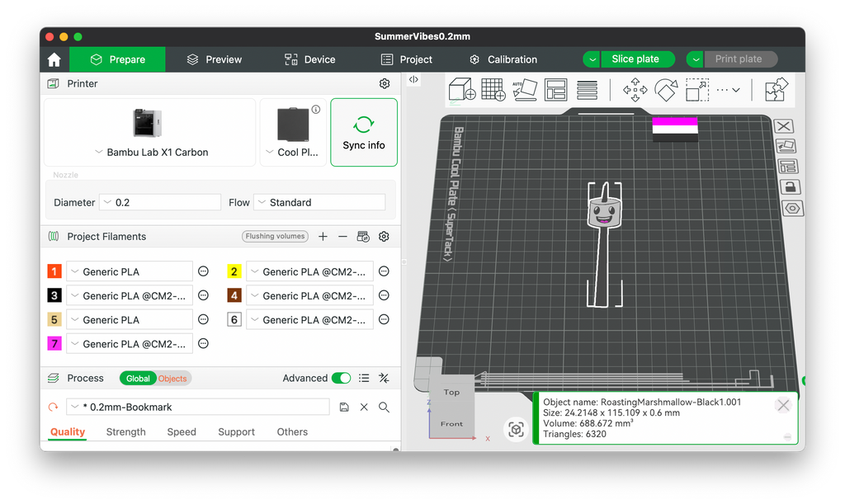Click the compare presets icon
The height and width of the screenshot is (504, 845).
384,378
